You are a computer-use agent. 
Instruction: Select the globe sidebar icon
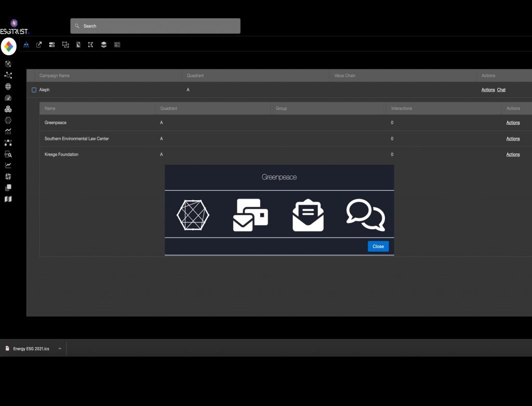[8, 87]
